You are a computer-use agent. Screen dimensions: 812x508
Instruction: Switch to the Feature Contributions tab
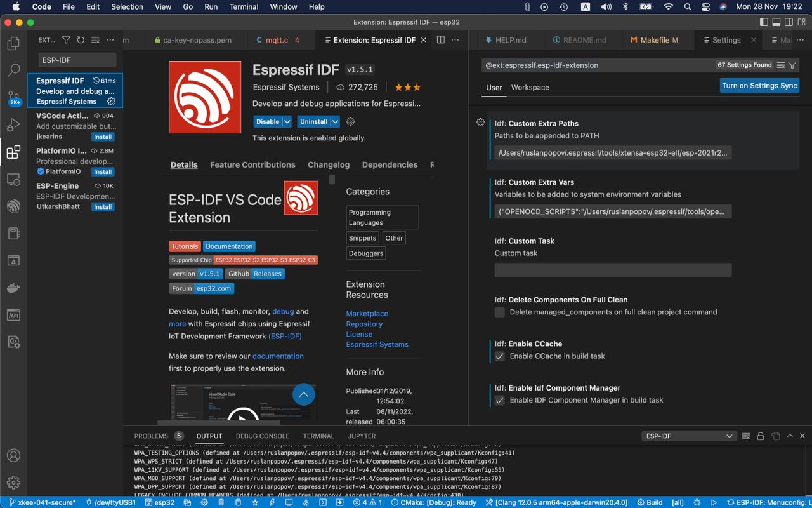(252, 164)
